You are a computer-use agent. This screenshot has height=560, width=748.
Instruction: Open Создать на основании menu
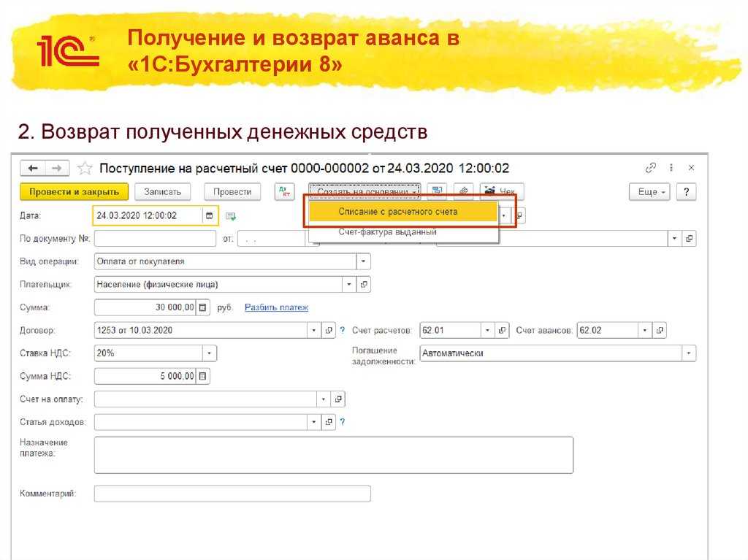365,192
